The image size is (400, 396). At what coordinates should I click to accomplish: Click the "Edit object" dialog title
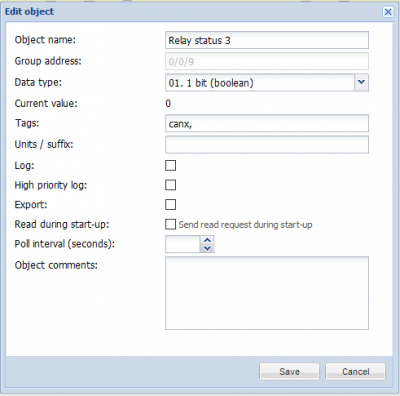click(29, 12)
